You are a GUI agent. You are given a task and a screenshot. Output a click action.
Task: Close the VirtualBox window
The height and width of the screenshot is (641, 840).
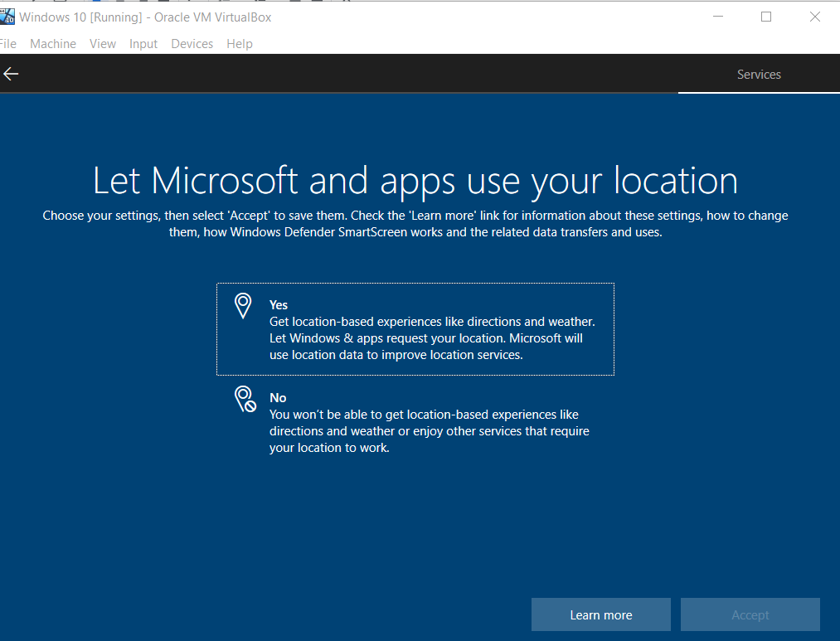[x=815, y=17]
